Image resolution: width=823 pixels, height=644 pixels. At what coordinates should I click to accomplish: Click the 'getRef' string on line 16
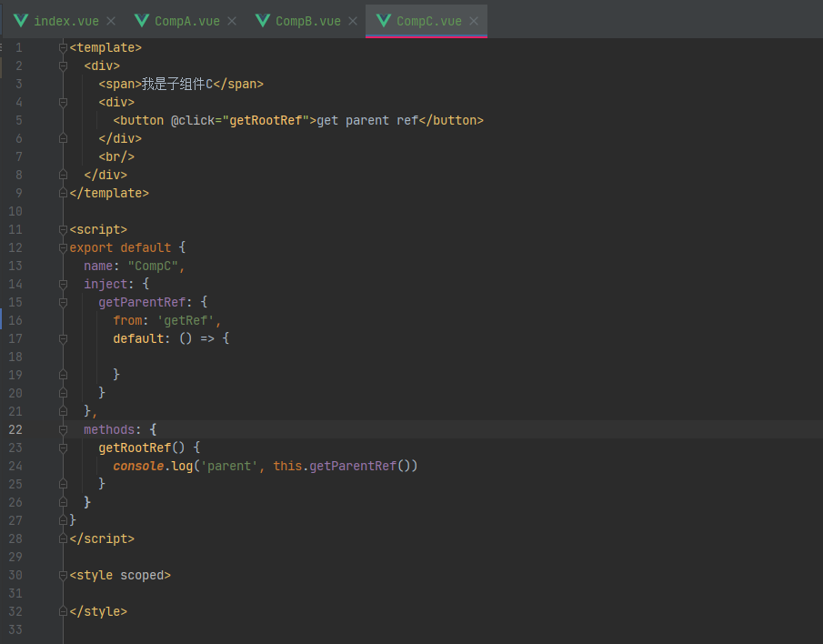coord(186,321)
